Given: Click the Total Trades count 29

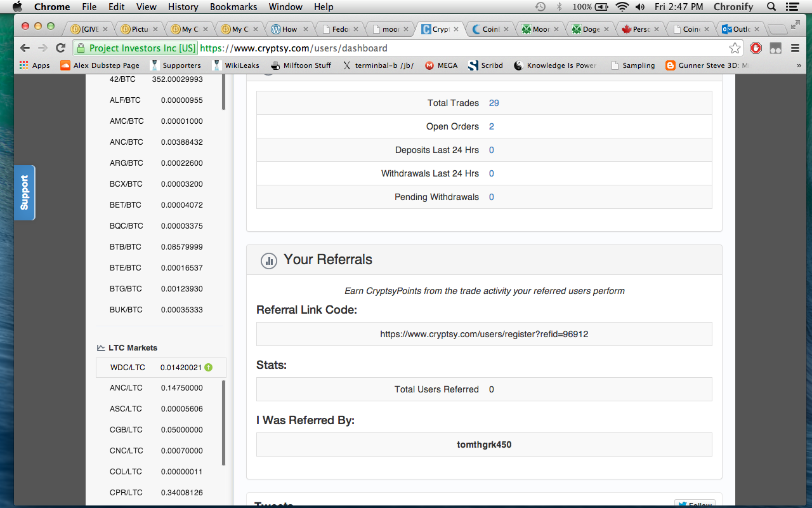Looking at the screenshot, I should point(494,103).
